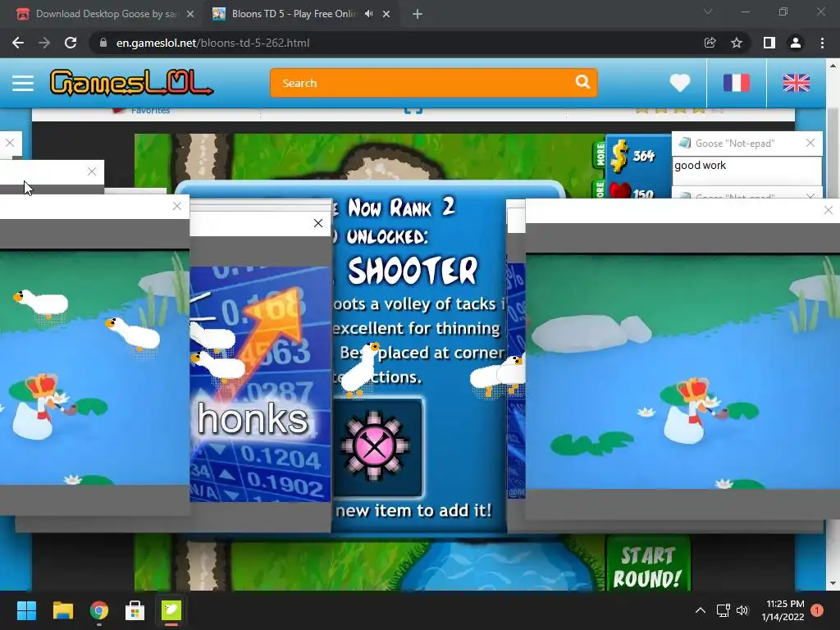Screen dimensions: 840x630
Task: Close the left goose pond picture window
Action: [177, 206]
